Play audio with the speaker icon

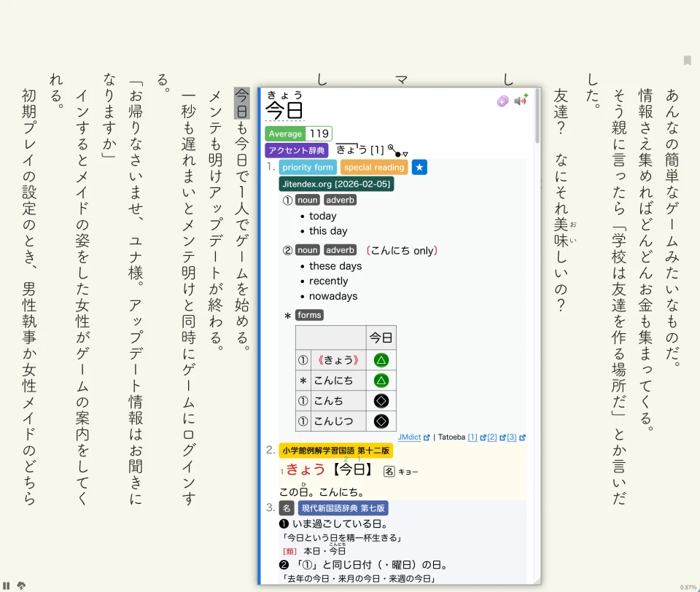(x=521, y=100)
